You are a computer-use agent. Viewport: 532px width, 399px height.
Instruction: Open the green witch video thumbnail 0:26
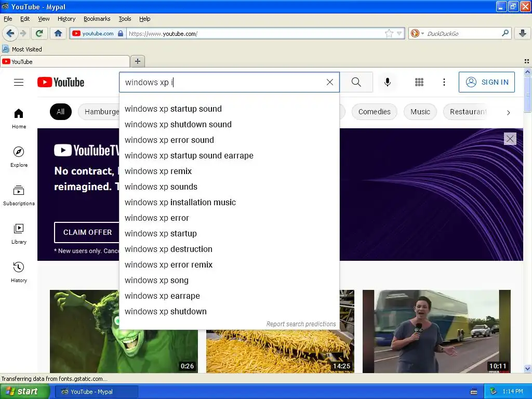[x=124, y=331]
